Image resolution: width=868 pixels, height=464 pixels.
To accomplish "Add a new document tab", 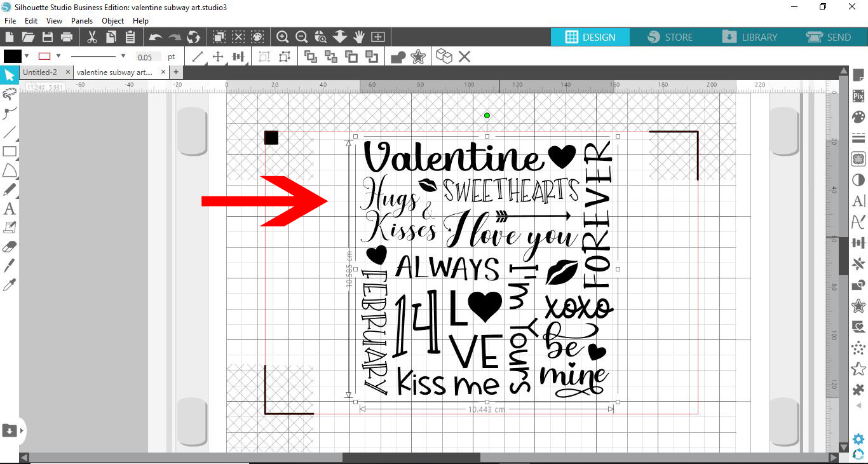I will click(x=176, y=72).
